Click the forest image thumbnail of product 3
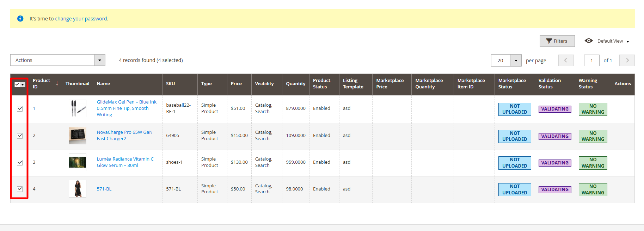The height and width of the screenshot is (231, 644). (x=78, y=162)
